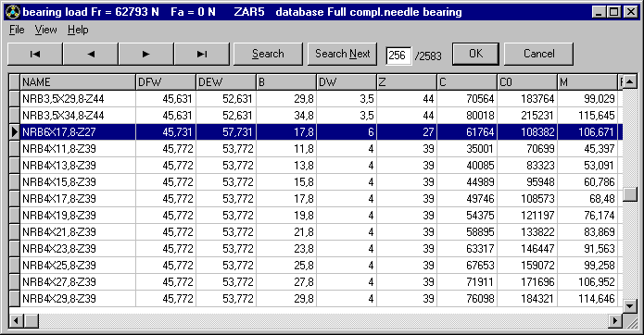
Task: Open the View menu
Action: (45, 30)
